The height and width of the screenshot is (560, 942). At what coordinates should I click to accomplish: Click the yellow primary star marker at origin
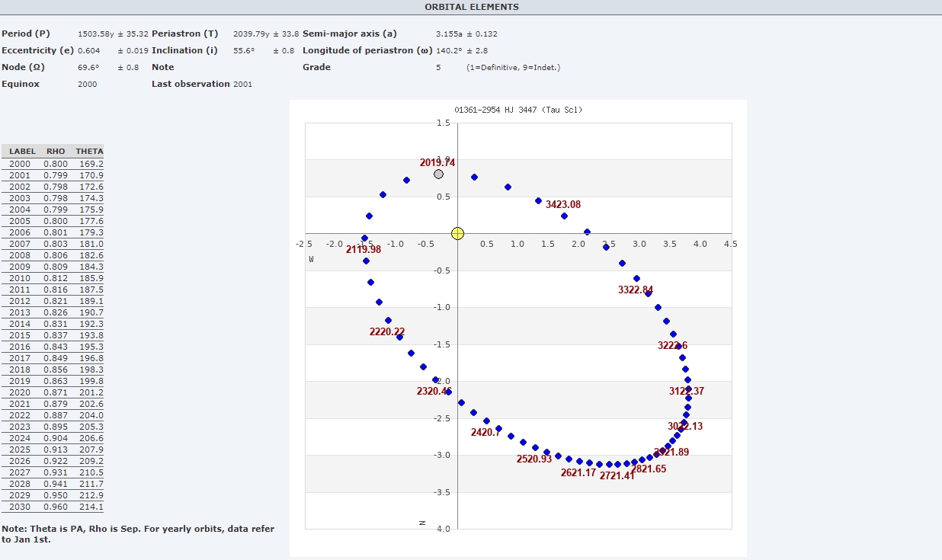click(457, 233)
